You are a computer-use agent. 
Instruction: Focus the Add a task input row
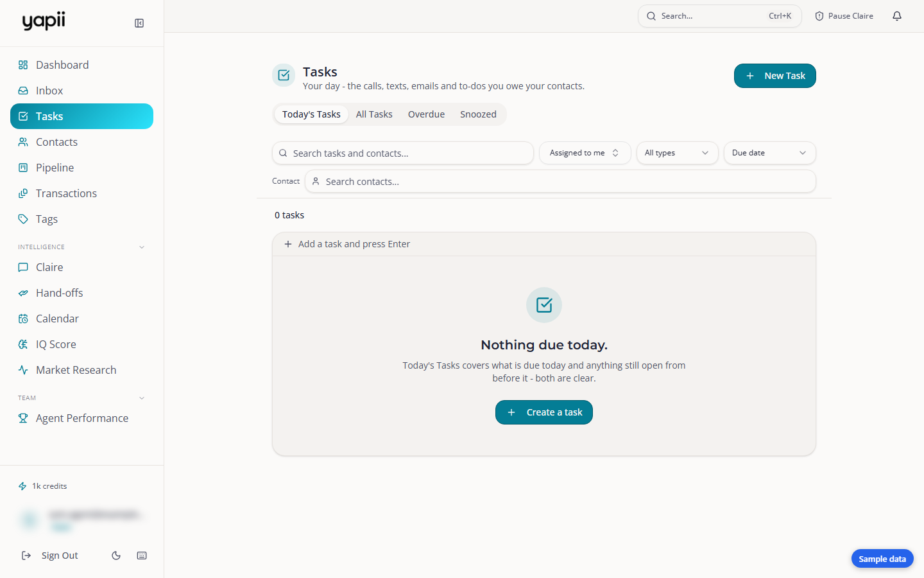[x=544, y=244]
